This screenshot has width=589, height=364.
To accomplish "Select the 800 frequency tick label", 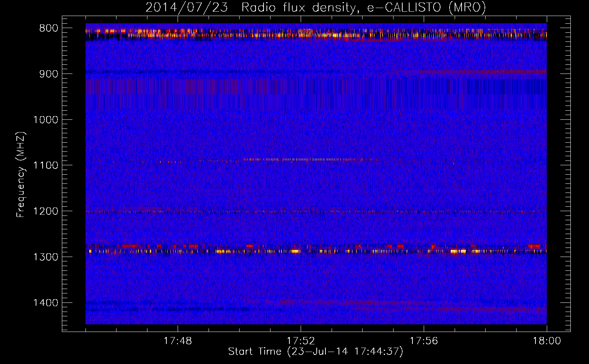I will pos(49,28).
